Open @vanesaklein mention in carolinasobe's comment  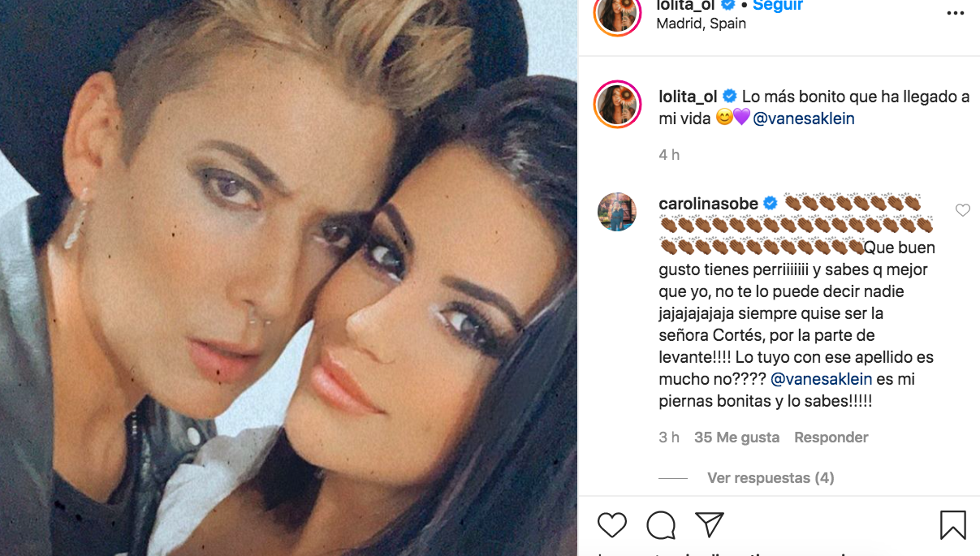pyautogui.click(x=821, y=379)
